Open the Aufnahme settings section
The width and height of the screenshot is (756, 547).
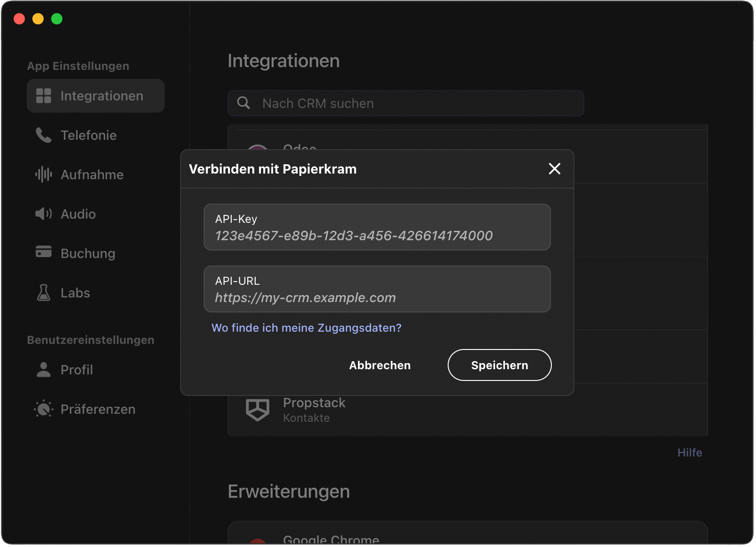pos(96,175)
